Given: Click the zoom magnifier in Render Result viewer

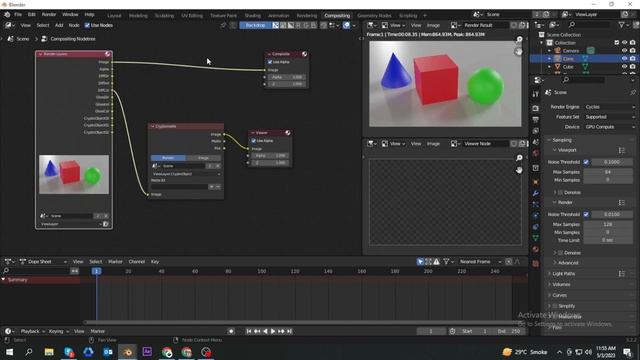Looking at the screenshot, I should (x=519, y=40).
